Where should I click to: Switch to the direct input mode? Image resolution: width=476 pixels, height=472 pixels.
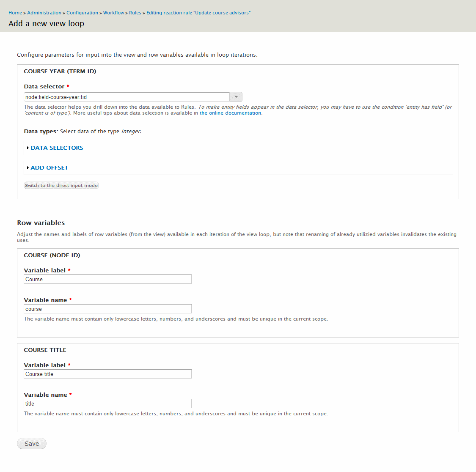pos(61,185)
